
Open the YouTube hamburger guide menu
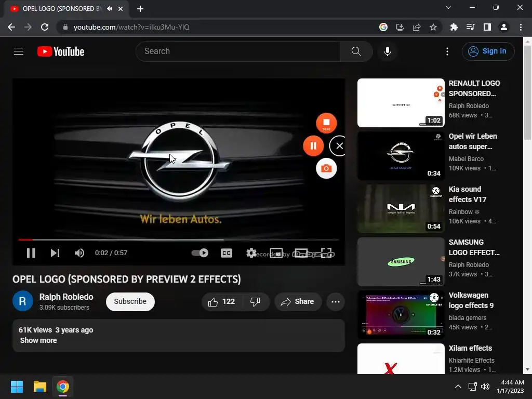[x=19, y=51]
